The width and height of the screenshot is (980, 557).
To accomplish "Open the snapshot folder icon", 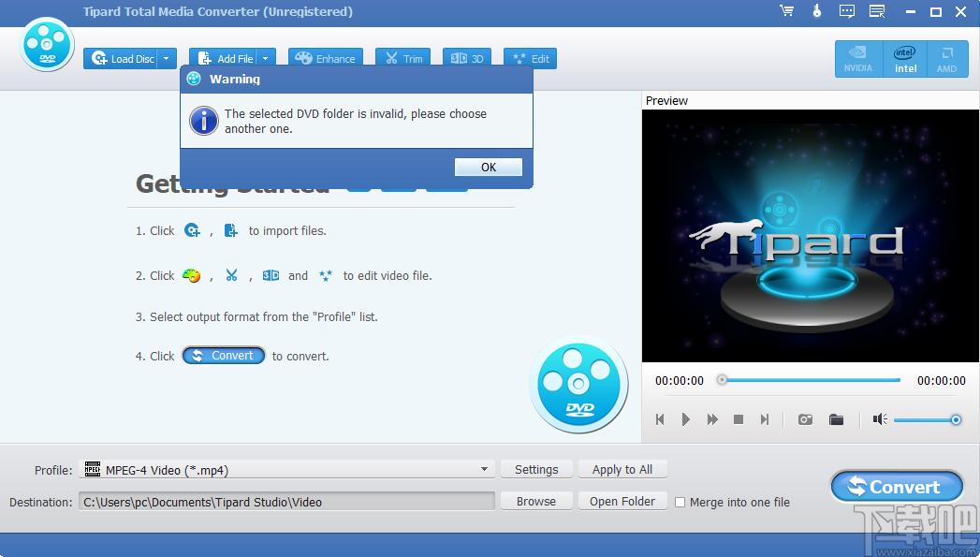I will pyautogui.click(x=836, y=419).
